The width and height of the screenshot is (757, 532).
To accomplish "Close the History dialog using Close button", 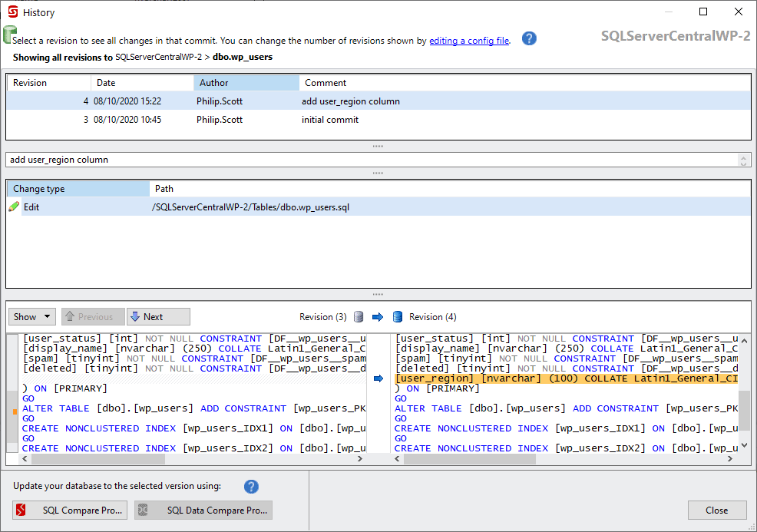I will pos(717,511).
